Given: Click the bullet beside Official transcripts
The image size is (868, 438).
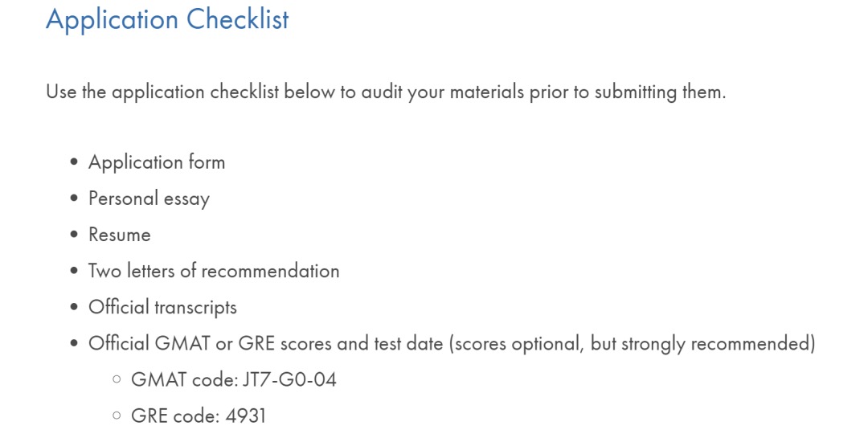Looking at the screenshot, I should 74,307.
